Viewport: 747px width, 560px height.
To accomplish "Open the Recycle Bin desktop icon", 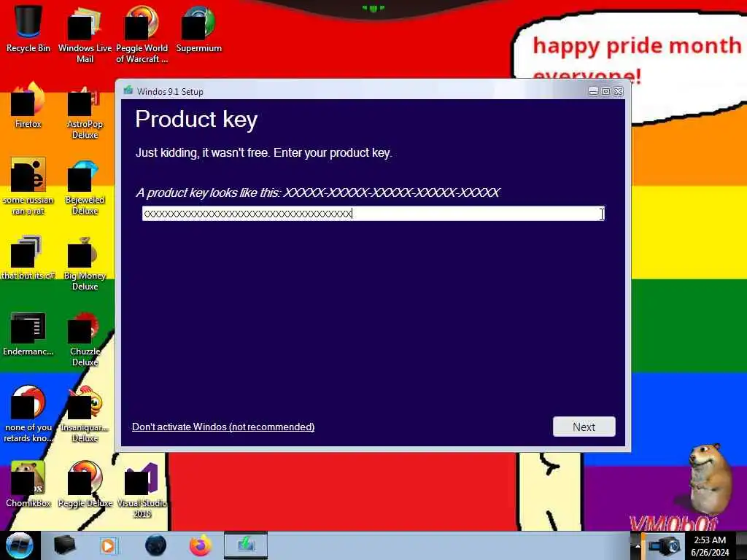I will pos(28,28).
